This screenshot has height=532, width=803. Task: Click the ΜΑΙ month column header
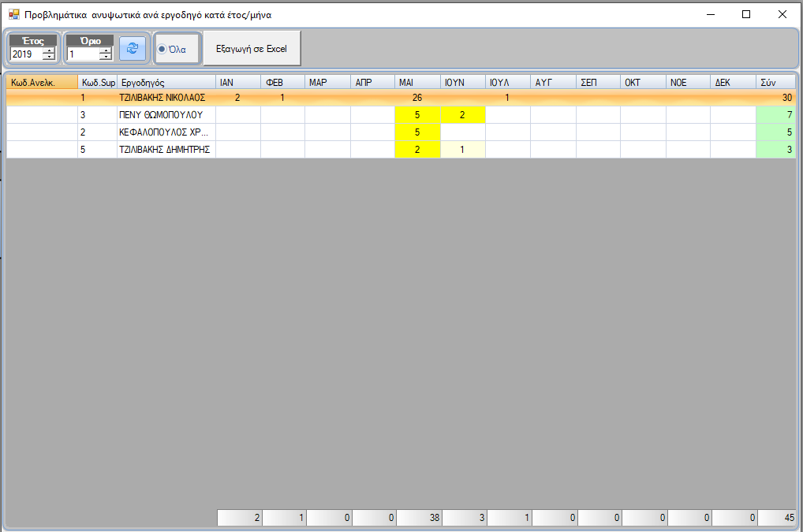(x=417, y=82)
